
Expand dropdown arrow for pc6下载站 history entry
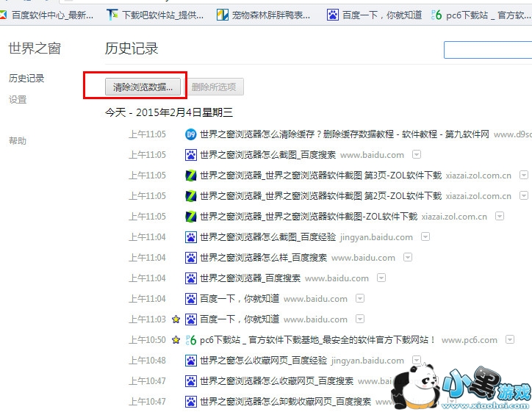coord(510,339)
